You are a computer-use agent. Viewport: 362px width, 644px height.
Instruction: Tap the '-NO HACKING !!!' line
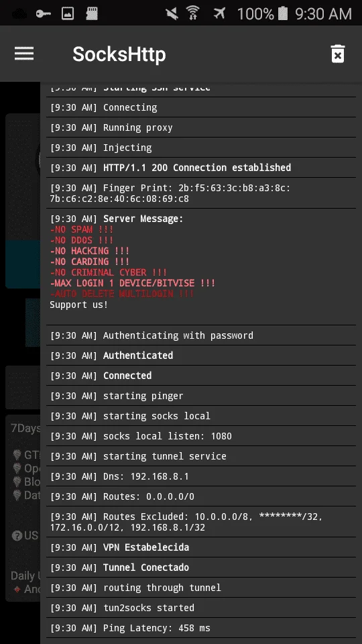click(89, 251)
